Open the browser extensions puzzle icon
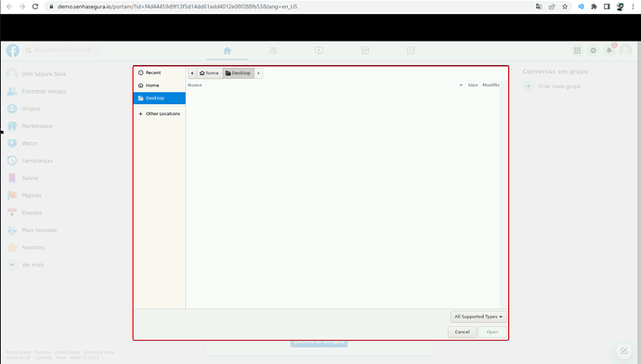Viewport: 641px width, 364px height. click(x=594, y=6)
